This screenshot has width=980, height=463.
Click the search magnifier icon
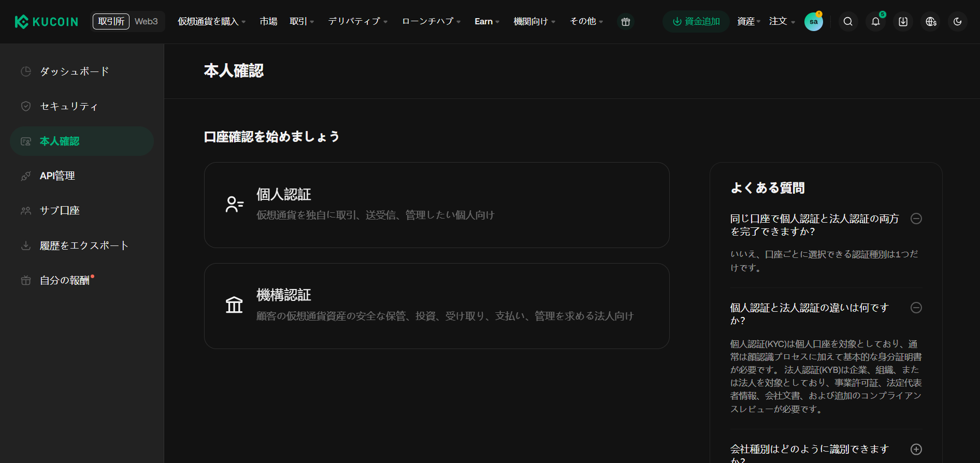(848, 22)
